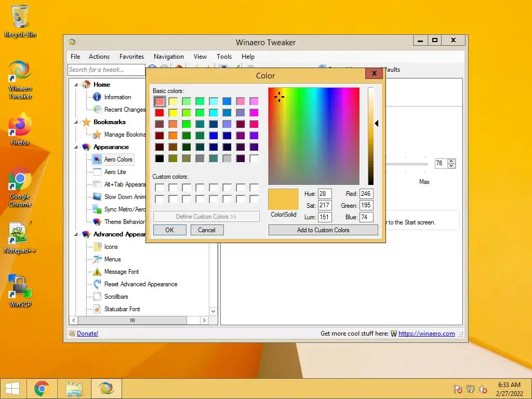Click the Statusbar Font item icon
Image resolution: width=532 pixels, height=399 pixels.
click(x=97, y=309)
